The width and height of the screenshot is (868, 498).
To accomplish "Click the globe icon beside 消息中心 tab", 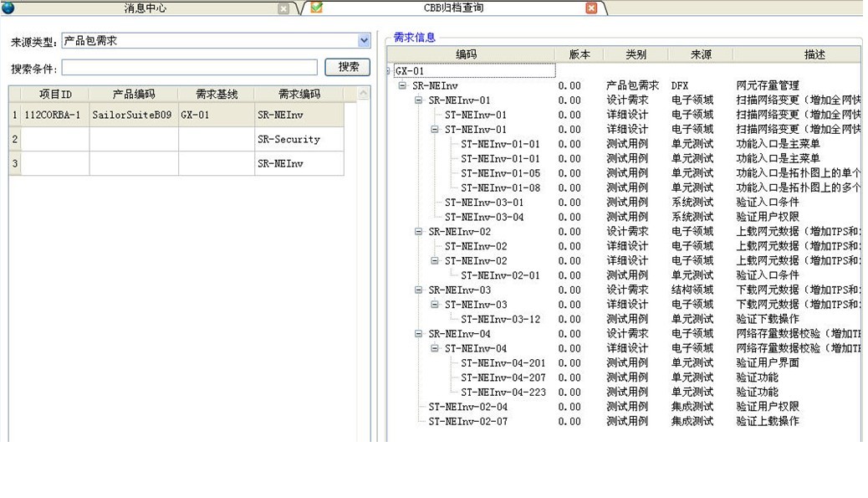I will pos(8,8).
